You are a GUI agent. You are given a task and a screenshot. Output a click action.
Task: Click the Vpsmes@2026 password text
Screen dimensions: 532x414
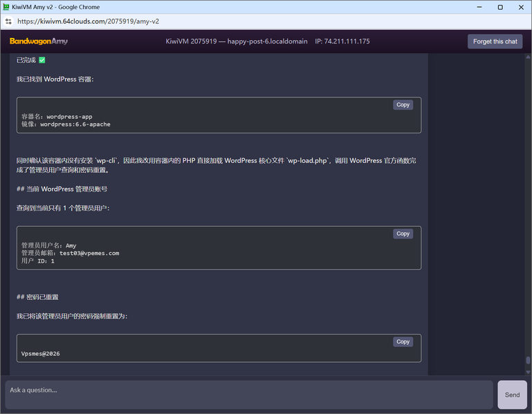point(40,354)
